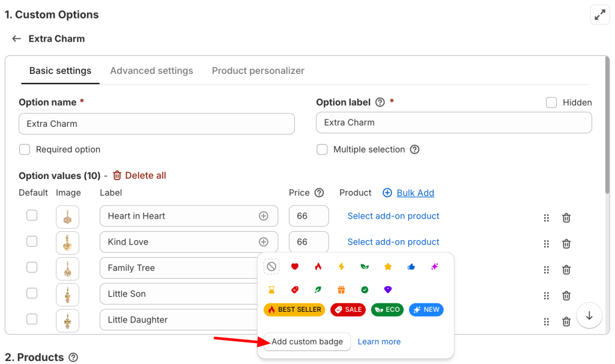Open badge picker on Heart in Heart label
The width and height of the screenshot is (615, 364).
[x=263, y=216]
